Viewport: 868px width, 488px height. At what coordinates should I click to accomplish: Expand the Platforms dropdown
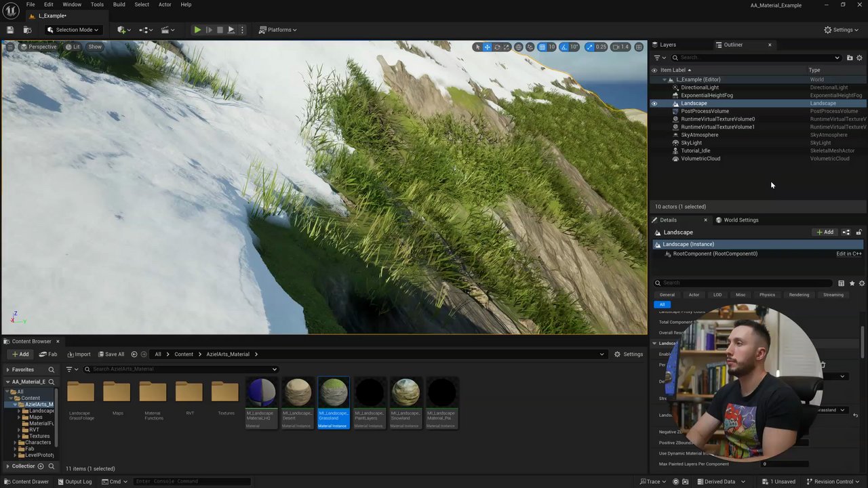click(278, 30)
